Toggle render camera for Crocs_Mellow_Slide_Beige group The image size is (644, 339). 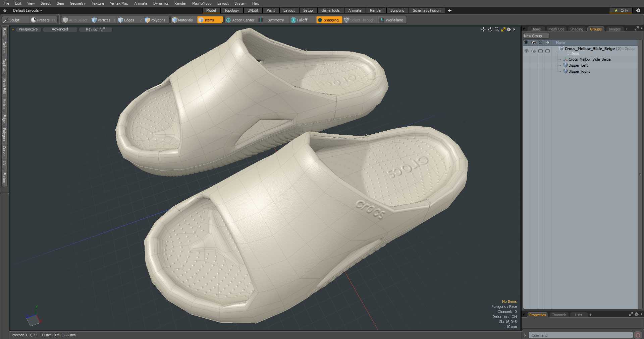[534, 51]
